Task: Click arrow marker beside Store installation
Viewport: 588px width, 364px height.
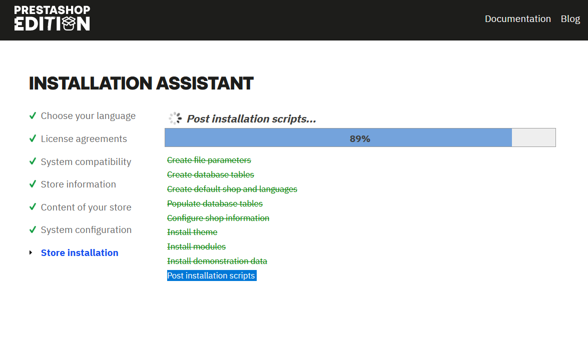Action: [x=31, y=253]
